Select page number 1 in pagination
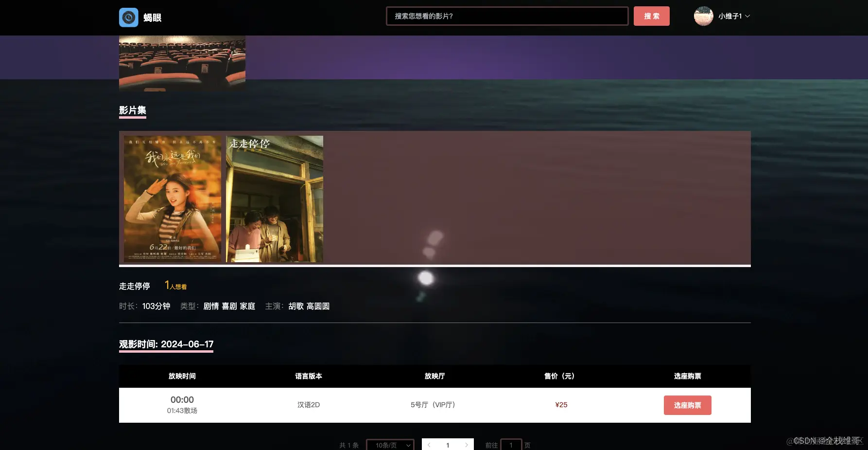Viewport: 868px width, 450px height. coord(448,445)
